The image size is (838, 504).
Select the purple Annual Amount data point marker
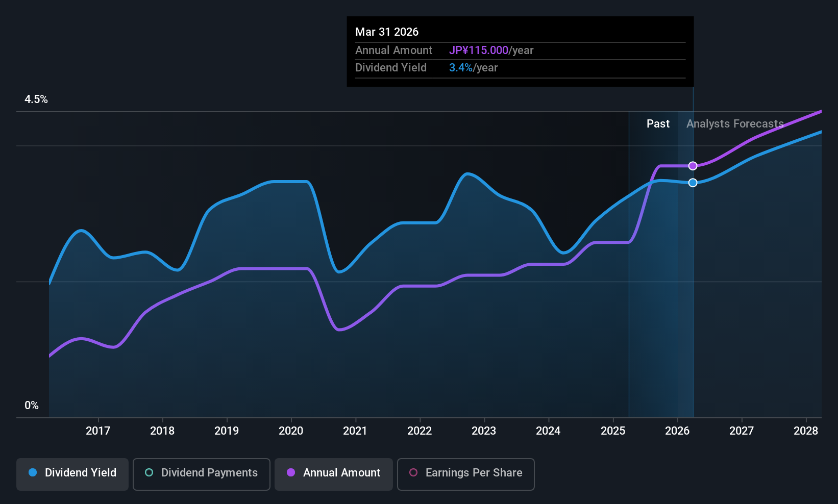pos(693,166)
